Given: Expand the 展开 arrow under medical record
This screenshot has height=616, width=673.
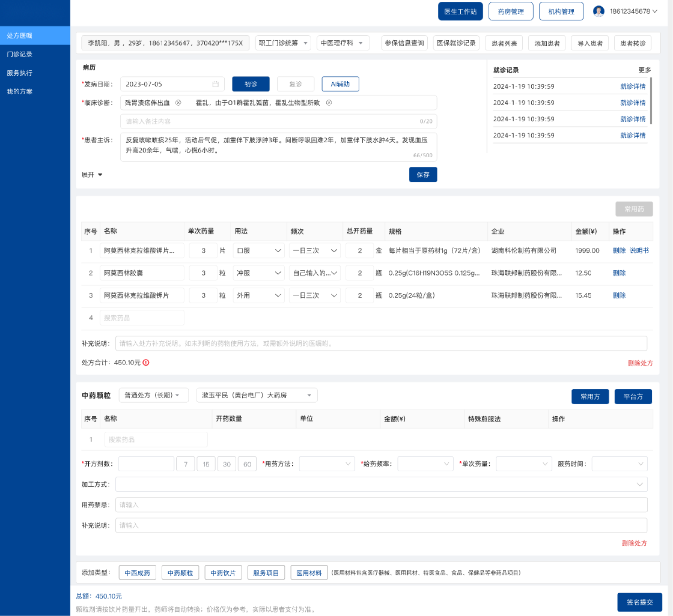Looking at the screenshot, I should [x=100, y=174].
